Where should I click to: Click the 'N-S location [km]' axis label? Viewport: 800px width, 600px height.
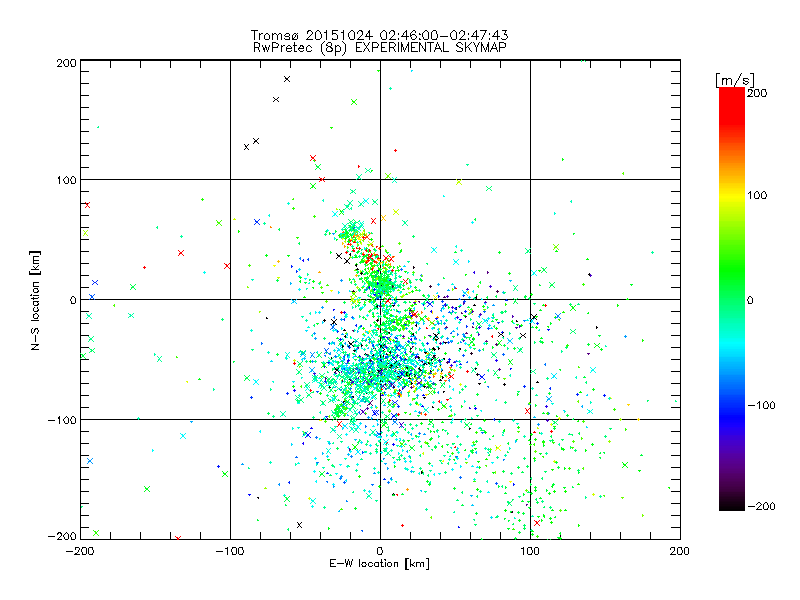35,300
